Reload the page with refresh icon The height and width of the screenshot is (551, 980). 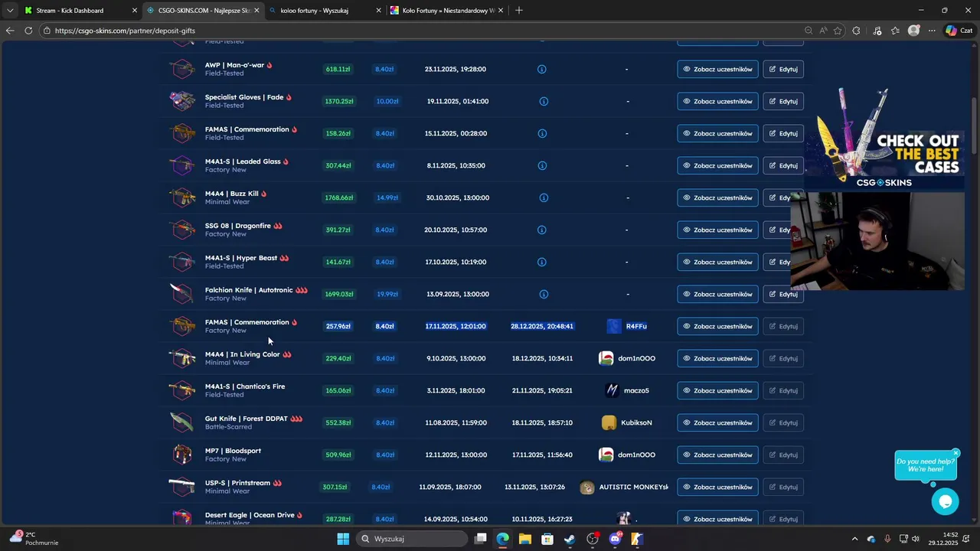28,31
